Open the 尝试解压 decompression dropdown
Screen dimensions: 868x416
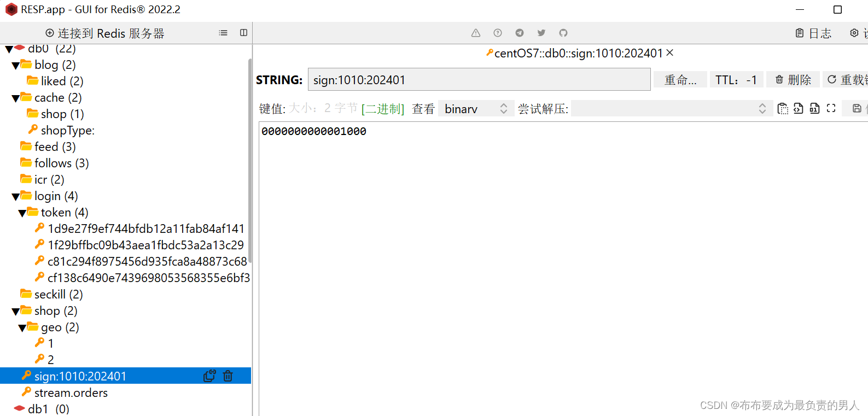(x=672, y=109)
